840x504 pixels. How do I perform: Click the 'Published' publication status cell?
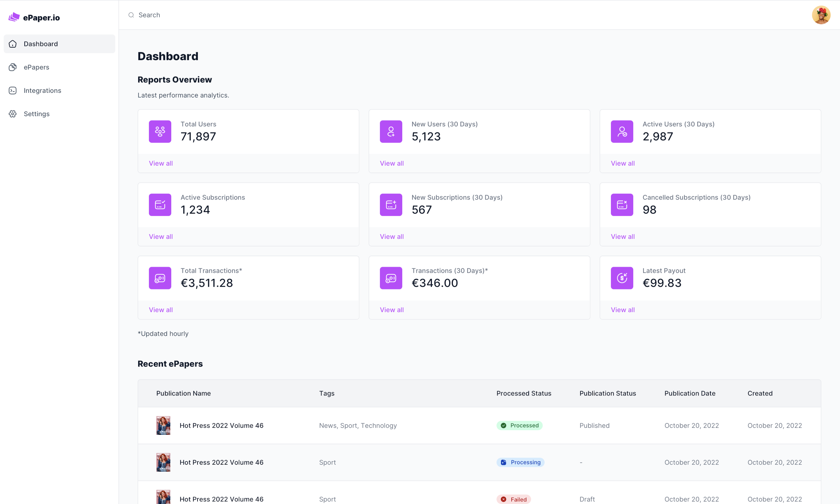click(594, 426)
